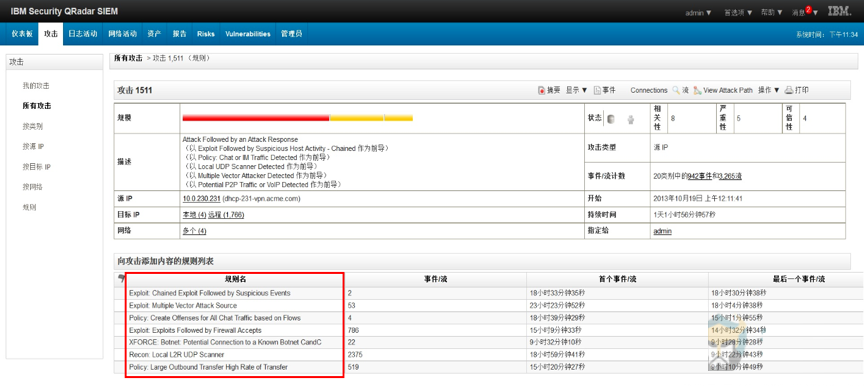Sort by the 规则名 column header

(235, 279)
